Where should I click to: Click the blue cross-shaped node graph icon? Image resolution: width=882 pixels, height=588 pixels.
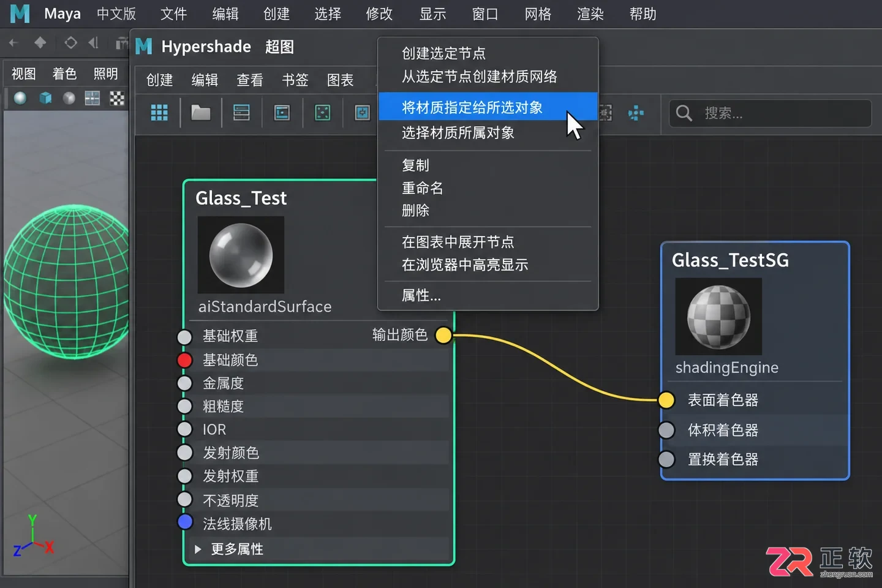pyautogui.click(x=636, y=113)
